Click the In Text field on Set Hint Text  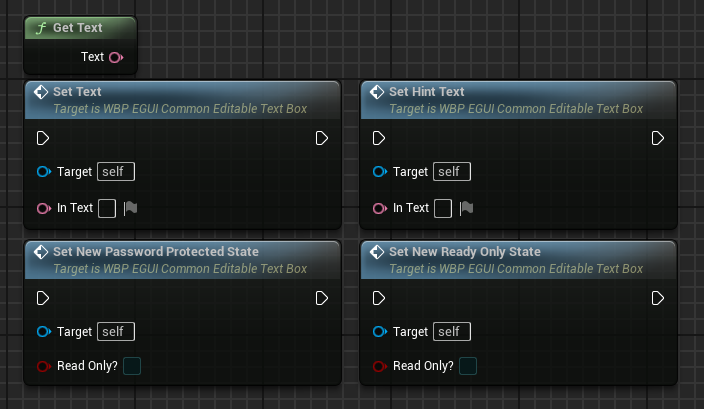pyautogui.click(x=443, y=208)
